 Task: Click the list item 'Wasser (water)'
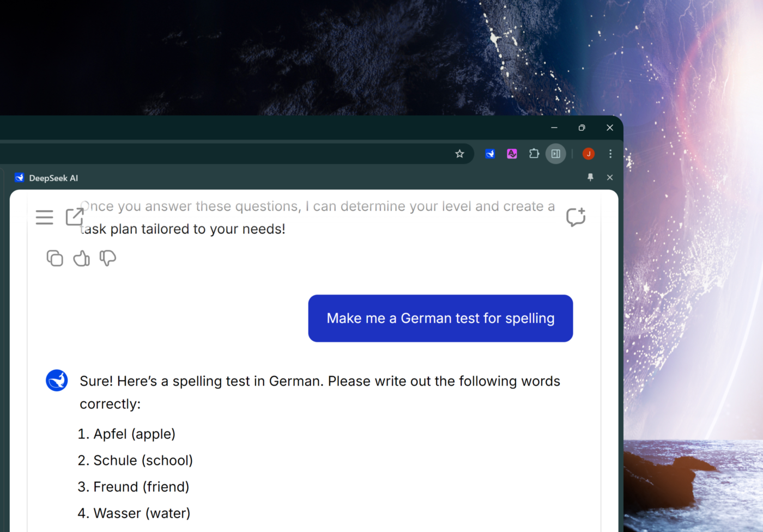click(x=134, y=513)
